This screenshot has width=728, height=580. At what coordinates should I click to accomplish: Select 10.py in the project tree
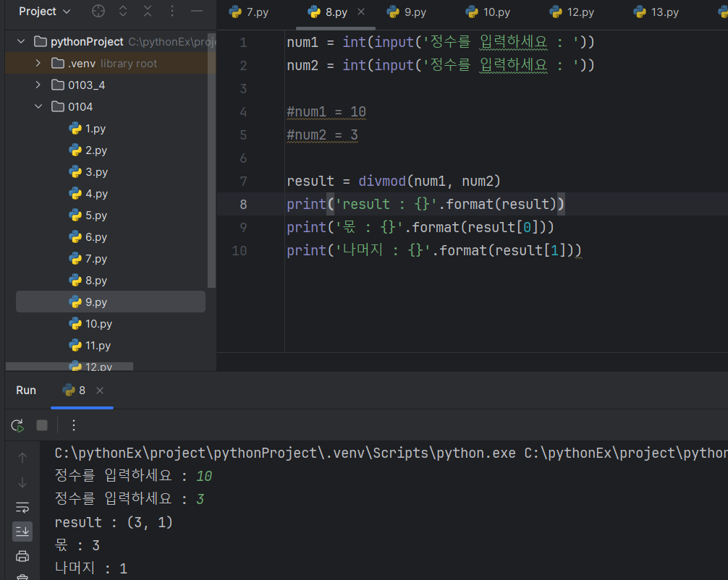[90, 324]
